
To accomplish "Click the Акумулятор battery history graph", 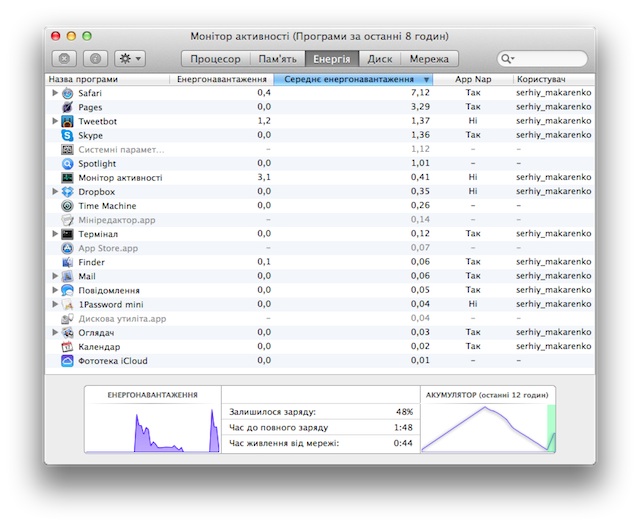I will tap(488, 428).
